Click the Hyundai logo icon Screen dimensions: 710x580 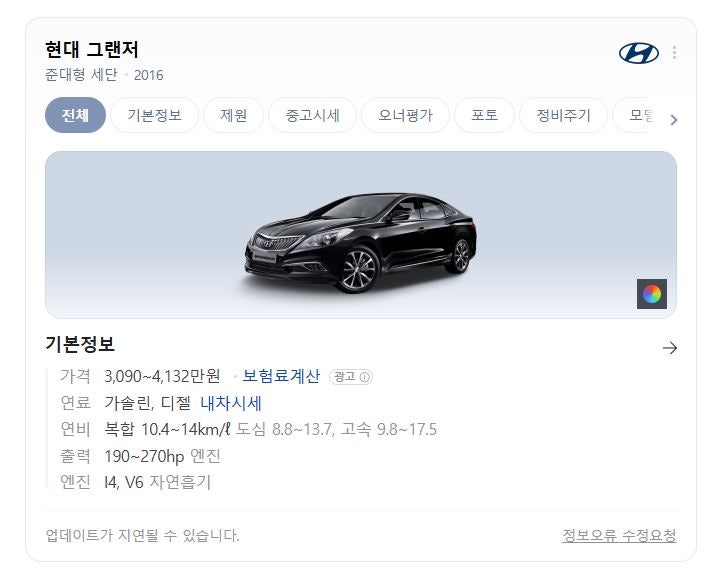638,53
